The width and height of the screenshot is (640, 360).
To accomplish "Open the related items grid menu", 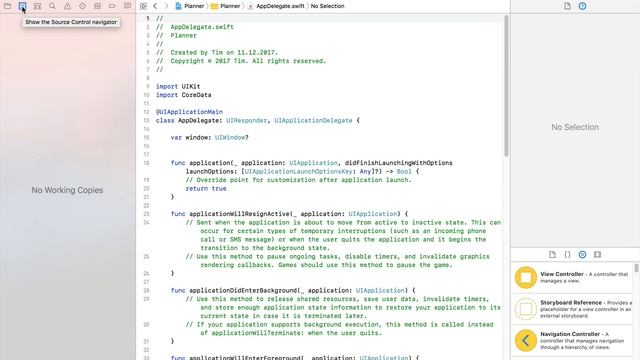I will (x=143, y=6).
